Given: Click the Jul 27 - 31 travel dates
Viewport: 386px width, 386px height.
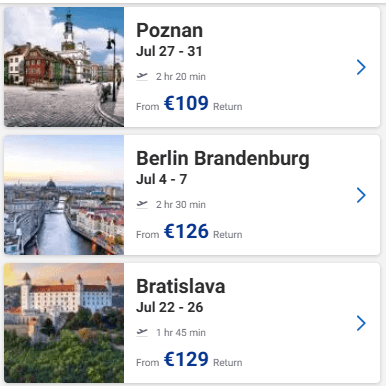Looking at the screenshot, I should (169, 51).
